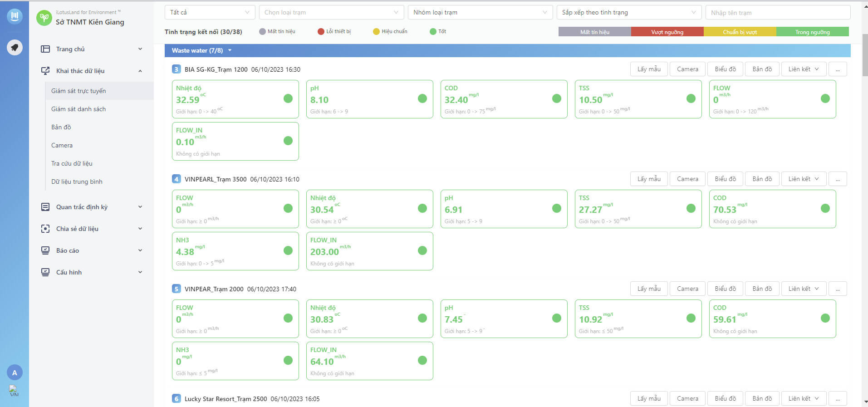Click the green Trong ngưỡng color legend
This screenshot has height=407, width=868.
pyautogui.click(x=812, y=32)
